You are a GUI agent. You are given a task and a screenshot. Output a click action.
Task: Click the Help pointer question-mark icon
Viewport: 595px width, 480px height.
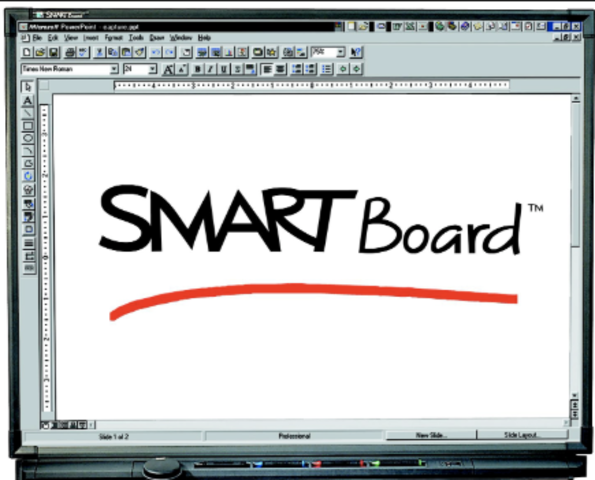point(356,52)
